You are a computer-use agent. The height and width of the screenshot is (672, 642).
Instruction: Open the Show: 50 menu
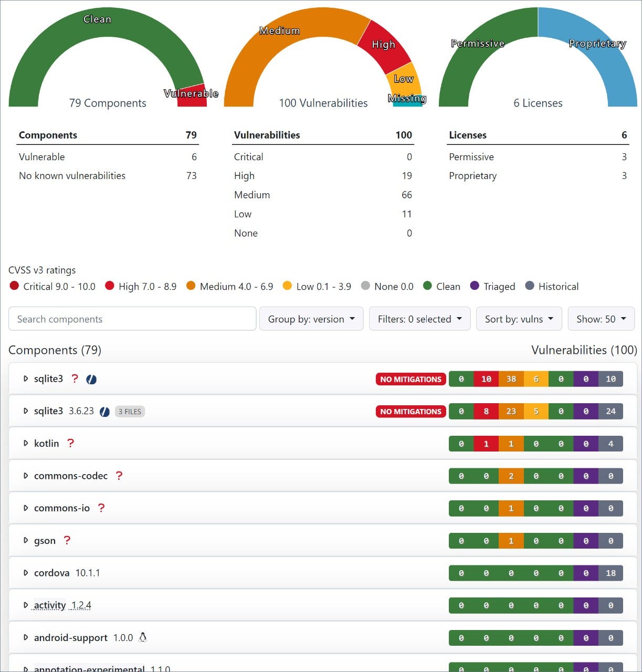(601, 319)
